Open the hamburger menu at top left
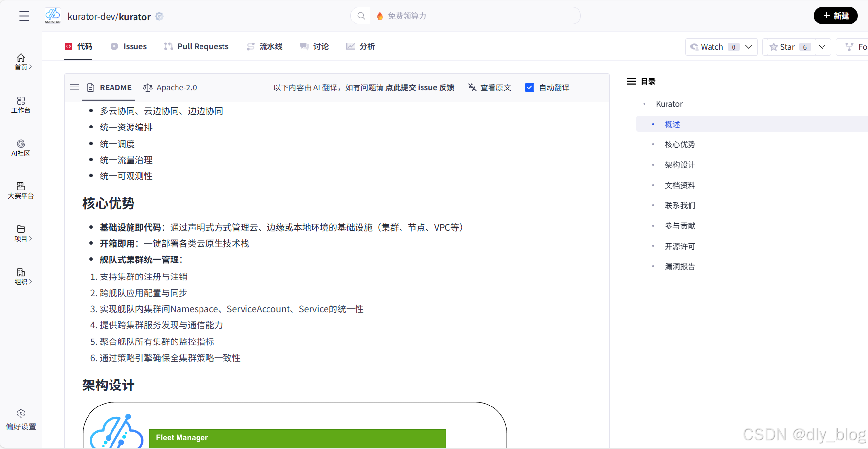868x449 pixels. (x=24, y=16)
